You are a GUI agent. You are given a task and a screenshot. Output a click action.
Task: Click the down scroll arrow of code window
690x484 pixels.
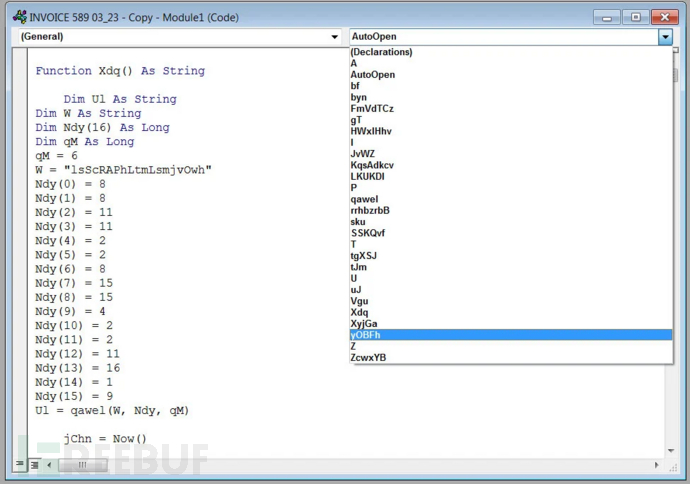(x=670, y=451)
